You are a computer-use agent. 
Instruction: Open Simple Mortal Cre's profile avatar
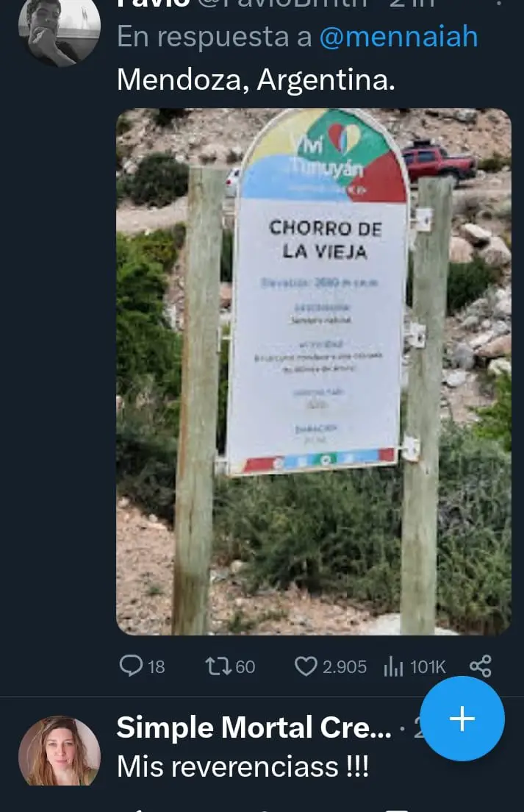[60, 751]
